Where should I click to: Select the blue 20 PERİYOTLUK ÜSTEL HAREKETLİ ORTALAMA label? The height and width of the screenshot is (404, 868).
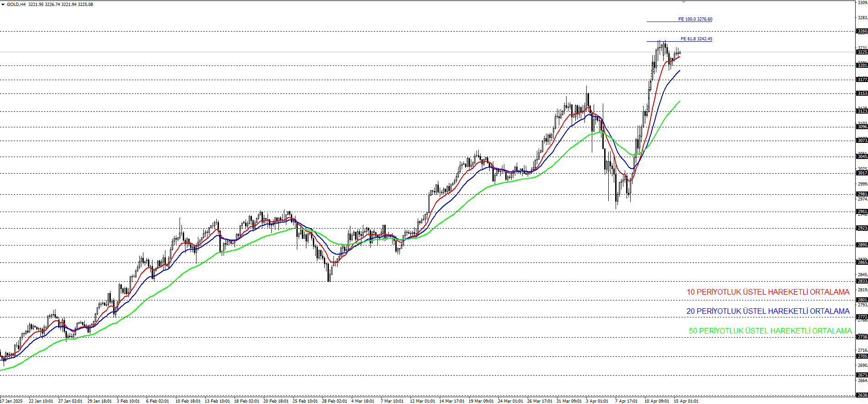pos(768,311)
